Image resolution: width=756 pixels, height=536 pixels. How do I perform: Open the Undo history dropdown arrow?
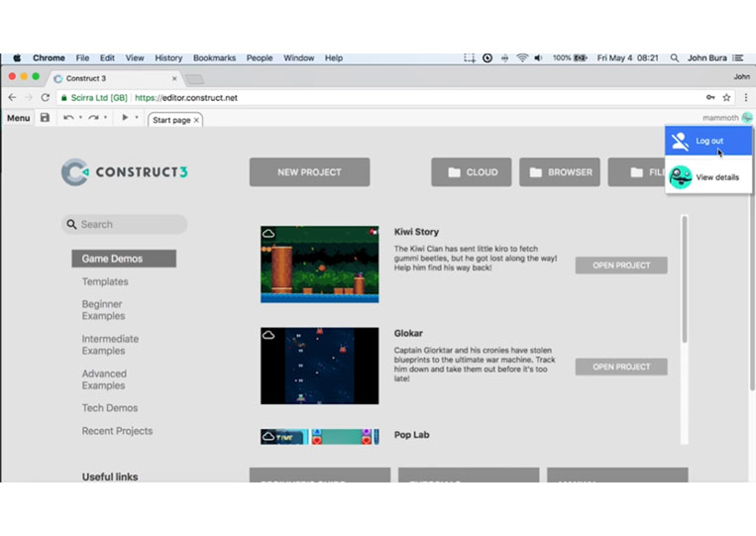tap(80, 117)
